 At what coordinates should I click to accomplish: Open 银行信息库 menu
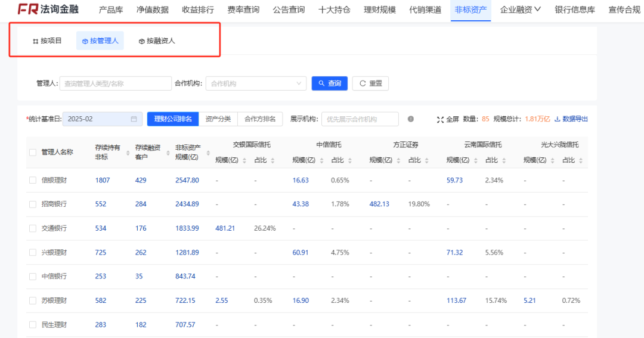(x=575, y=10)
